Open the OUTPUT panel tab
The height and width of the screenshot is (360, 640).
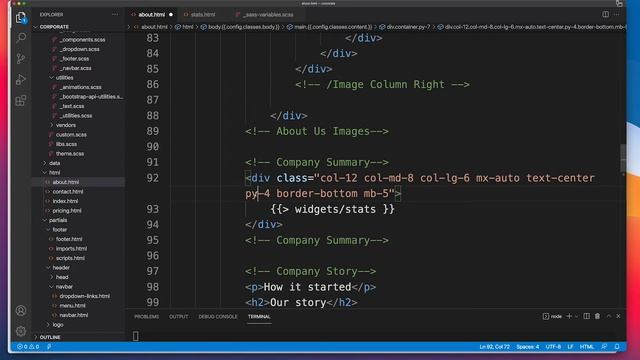pyautogui.click(x=179, y=317)
